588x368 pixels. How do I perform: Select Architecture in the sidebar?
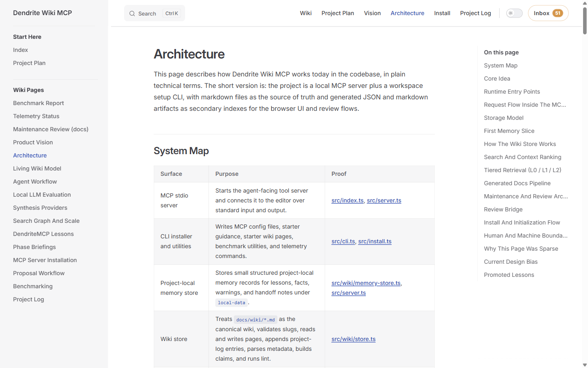tap(30, 155)
